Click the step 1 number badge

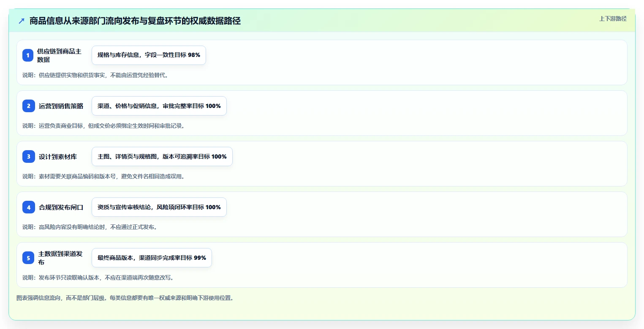[x=28, y=55]
